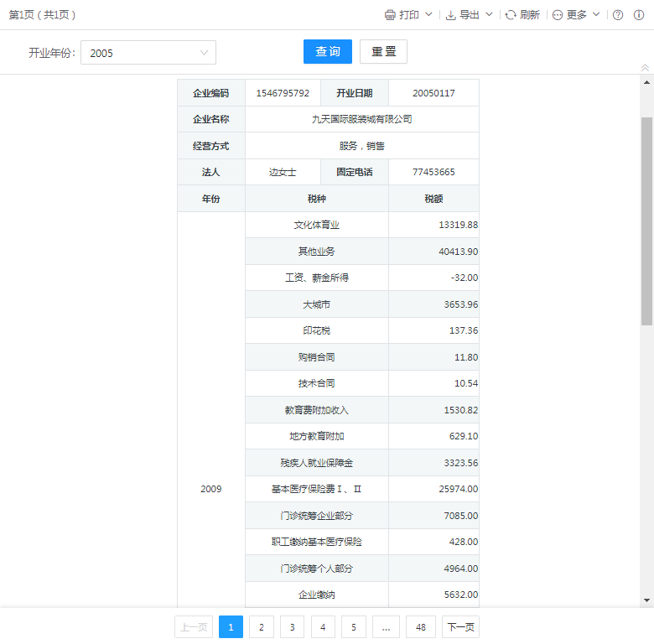Open the 开业年份 year dropdown
The height and width of the screenshot is (644, 654).
(x=148, y=53)
